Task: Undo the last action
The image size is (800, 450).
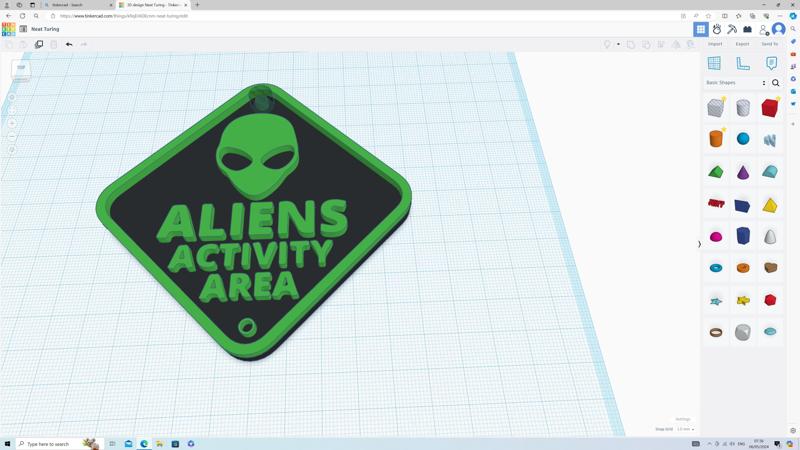Action: [x=69, y=44]
